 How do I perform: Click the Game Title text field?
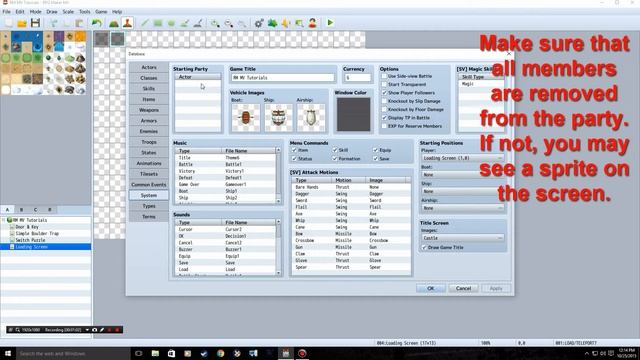282,78
